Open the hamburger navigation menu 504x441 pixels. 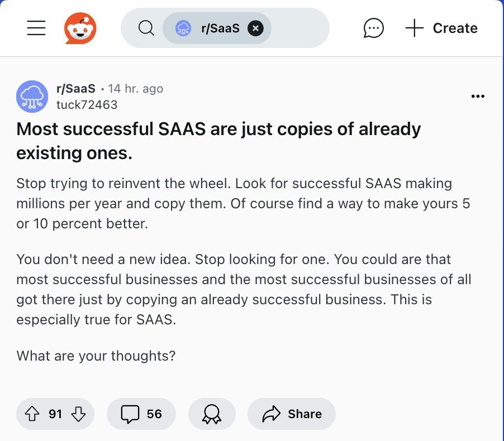[x=36, y=28]
